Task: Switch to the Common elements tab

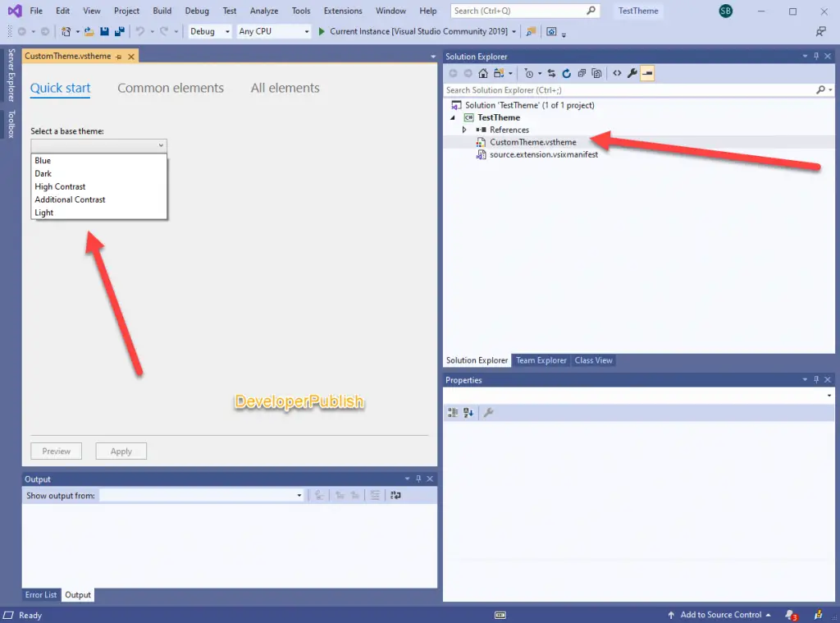Action: pyautogui.click(x=171, y=88)
